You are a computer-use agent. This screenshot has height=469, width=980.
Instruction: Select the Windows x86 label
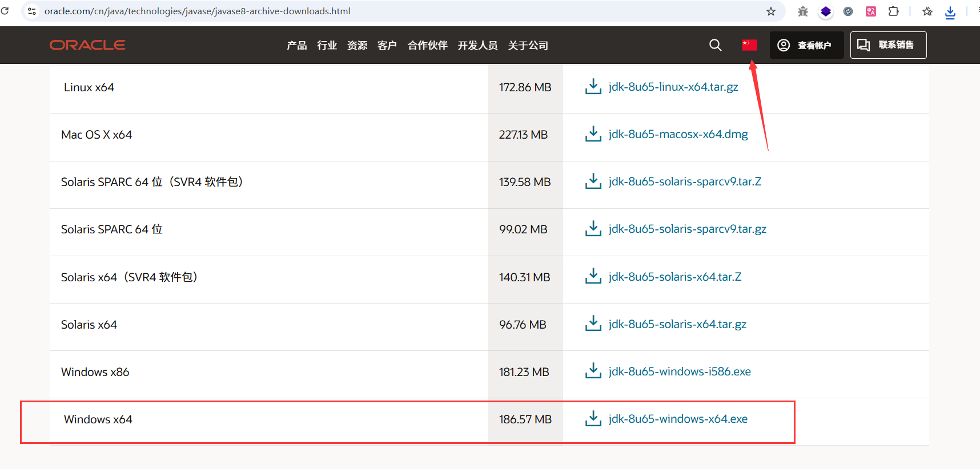[x=95, y=372]
